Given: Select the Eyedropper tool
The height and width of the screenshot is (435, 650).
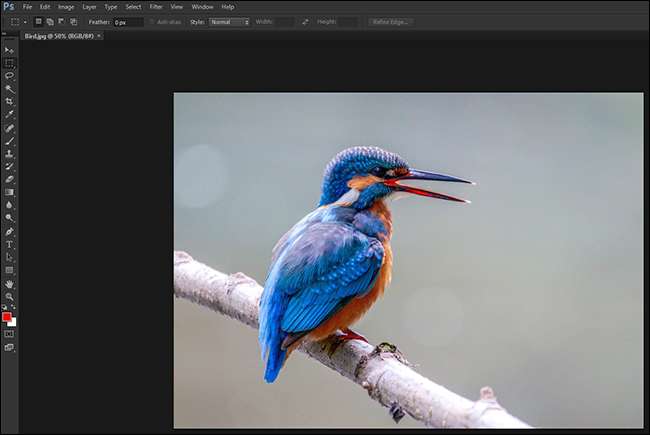Looking at the screenshot, I should 10,114.
